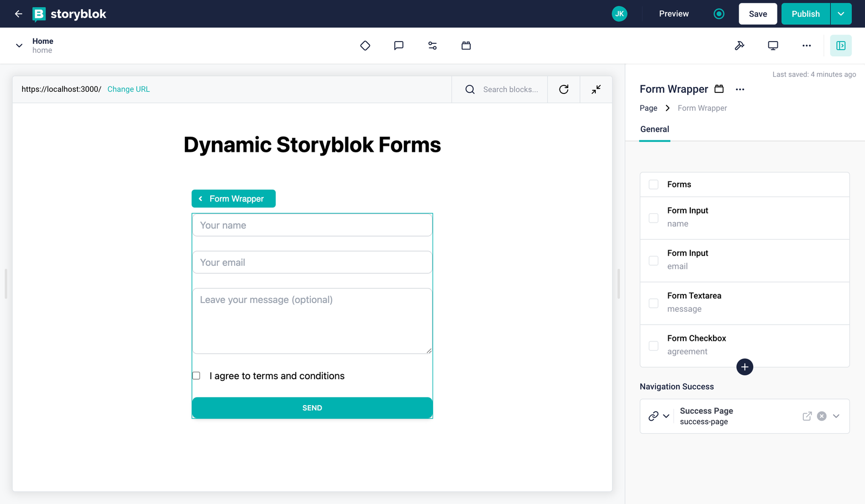Click the search magnifier icon
The image size is (865, 504).
[x=470, y=89]
